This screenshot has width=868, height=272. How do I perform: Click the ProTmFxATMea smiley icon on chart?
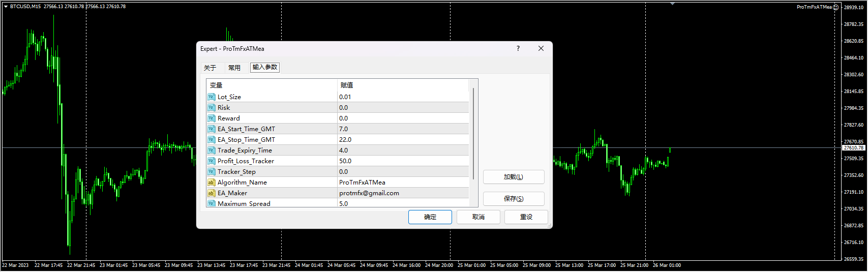click(x=836, y=7)
